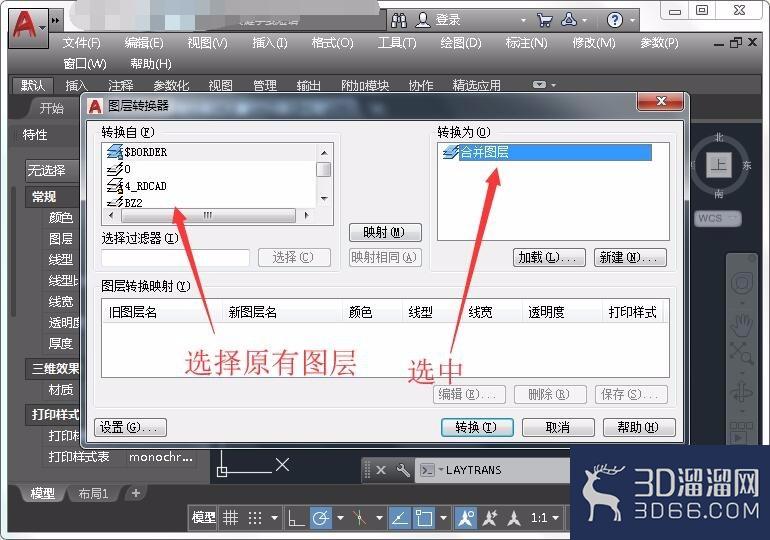The image size is (770, 540).
Task: Click the 选择过滤器 text input field
Action: coord(175,257)
